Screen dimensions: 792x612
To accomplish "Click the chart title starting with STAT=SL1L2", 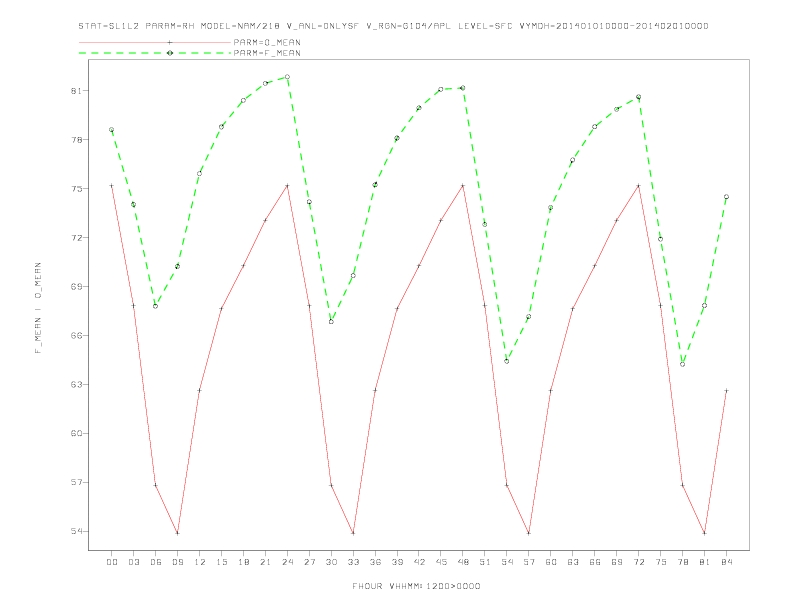I will 393,26.
